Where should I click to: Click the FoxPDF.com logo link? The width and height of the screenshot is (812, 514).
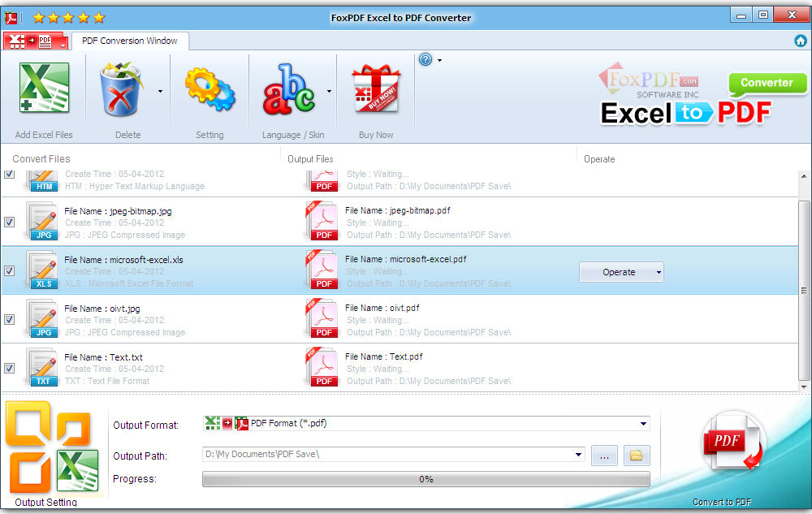coord(648,82)
